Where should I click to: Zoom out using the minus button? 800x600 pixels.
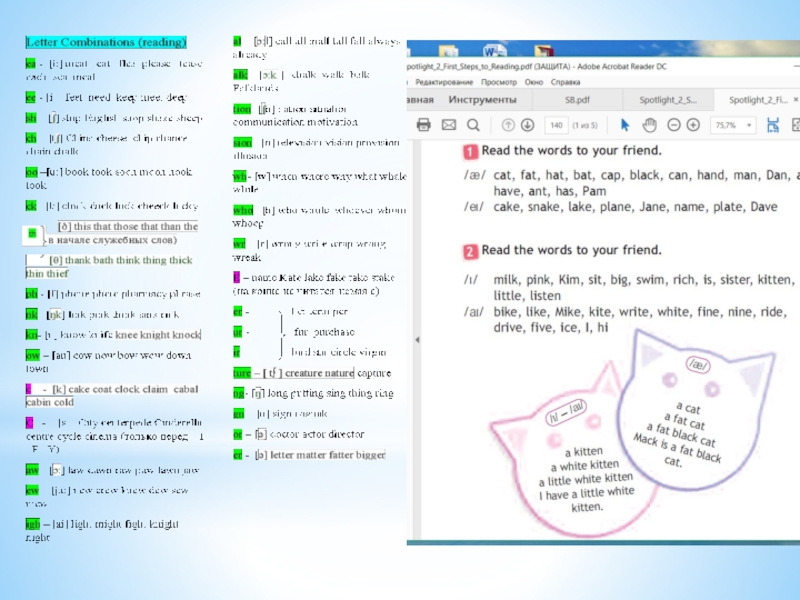(673, 125)
